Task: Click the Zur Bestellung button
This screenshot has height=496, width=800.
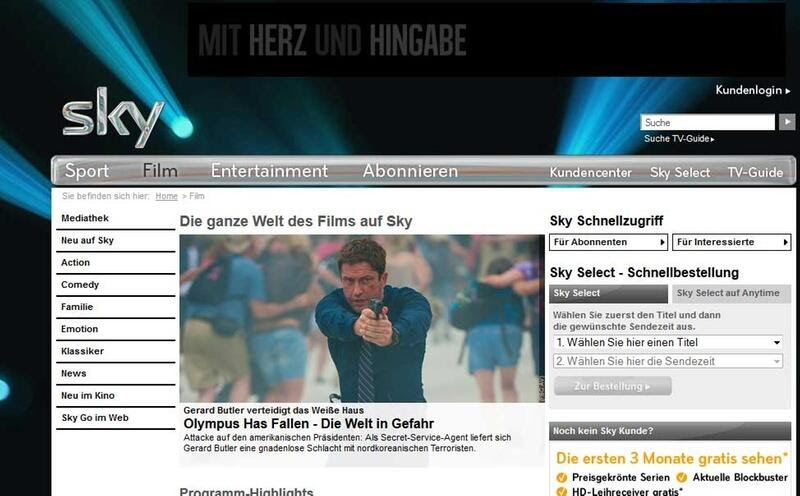Action: [x=612, y=386]
